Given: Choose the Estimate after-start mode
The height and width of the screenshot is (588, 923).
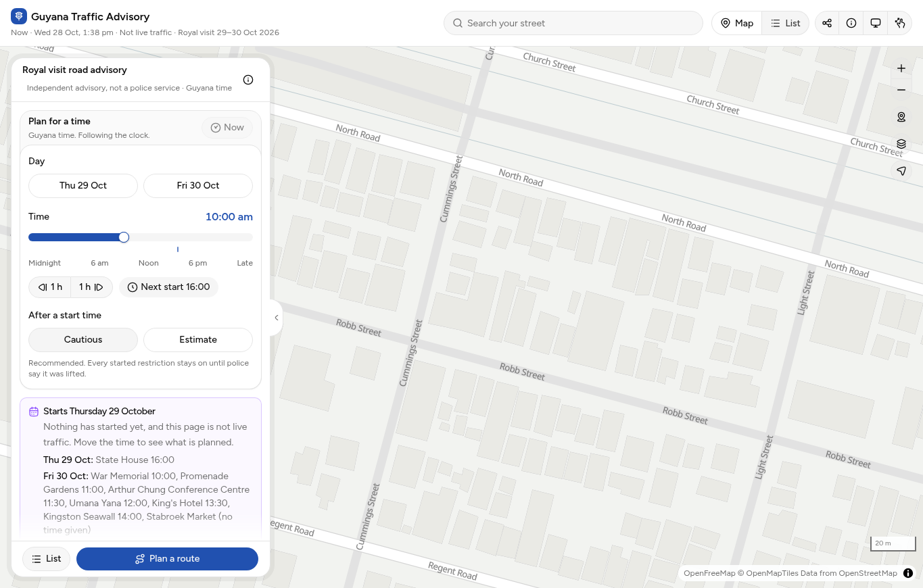Looking at the screenshot, I should 198,340.
